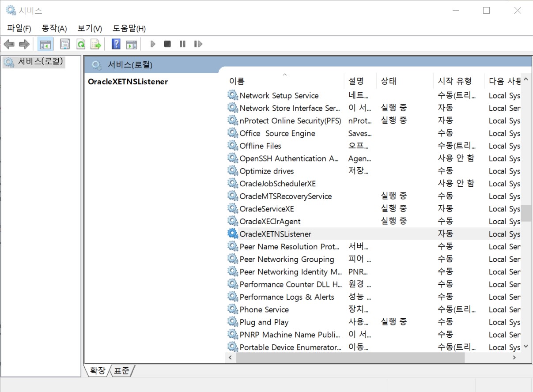
Task: Click gear icon of OracleXETNSListener row
Action: click(x=233, y=234)
